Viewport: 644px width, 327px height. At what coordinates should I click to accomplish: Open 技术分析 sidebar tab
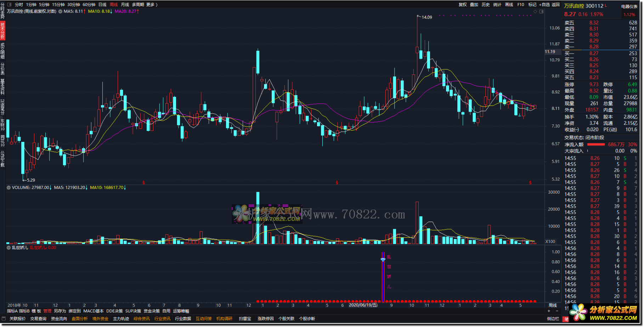2,31
